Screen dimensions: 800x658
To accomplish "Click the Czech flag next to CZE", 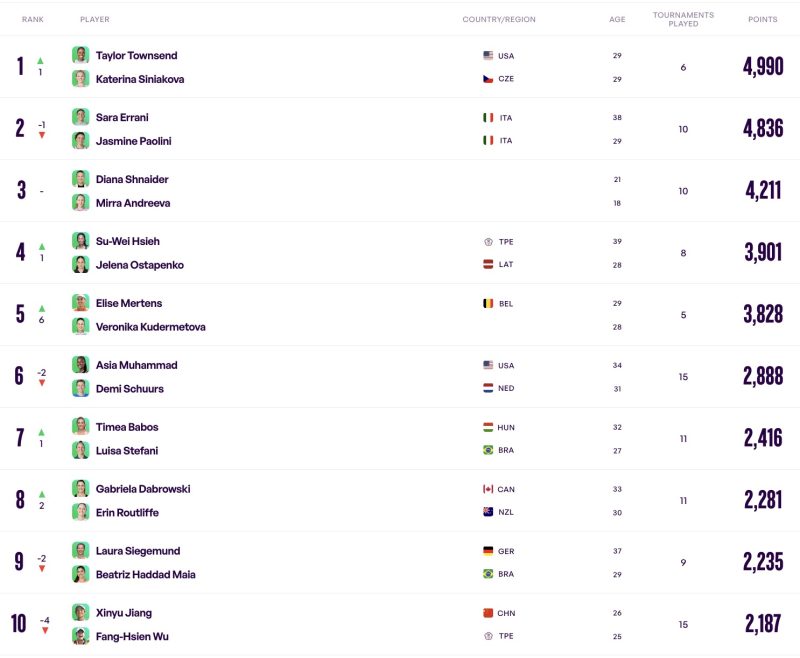I will (x=488, y=79).
